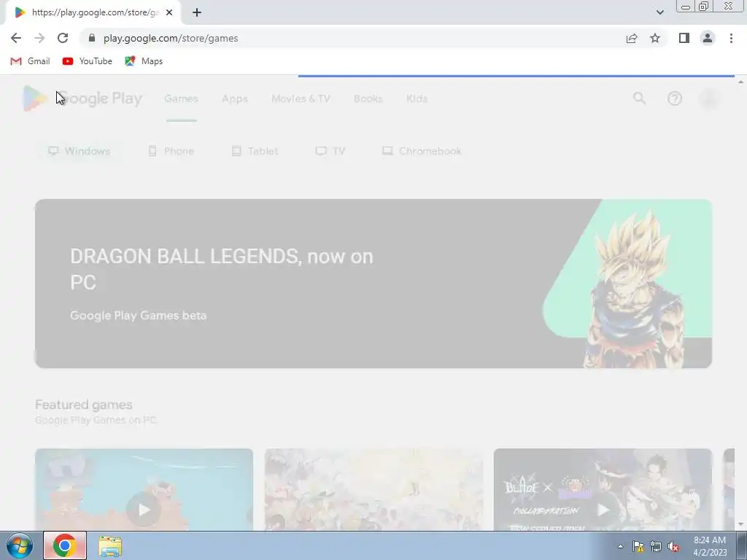Image resolution: width=747 pixels, height=560 pixels.
Task: Open Gmail bookmark
Action: click(x=30, y=61)
